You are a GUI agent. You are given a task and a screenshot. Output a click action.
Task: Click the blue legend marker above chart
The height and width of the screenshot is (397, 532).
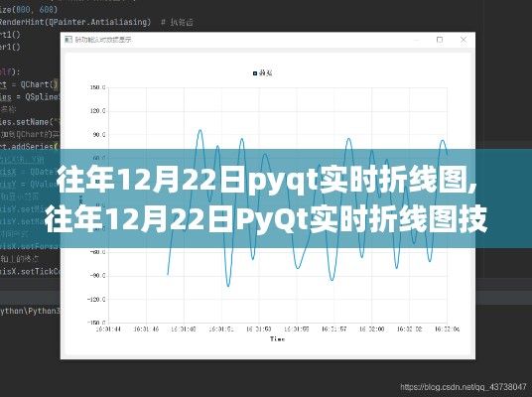click(255, 73)
